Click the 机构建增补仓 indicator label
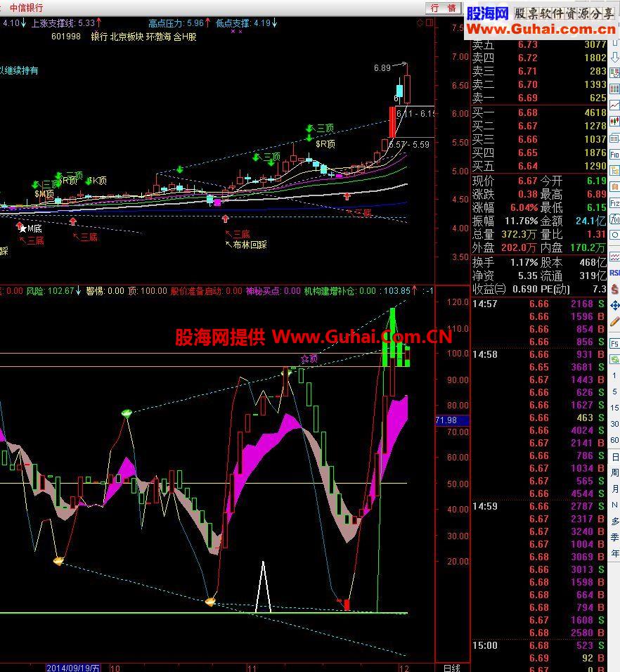Image resolution: width=620 pixels, height=672 pixels. (330, 291)
